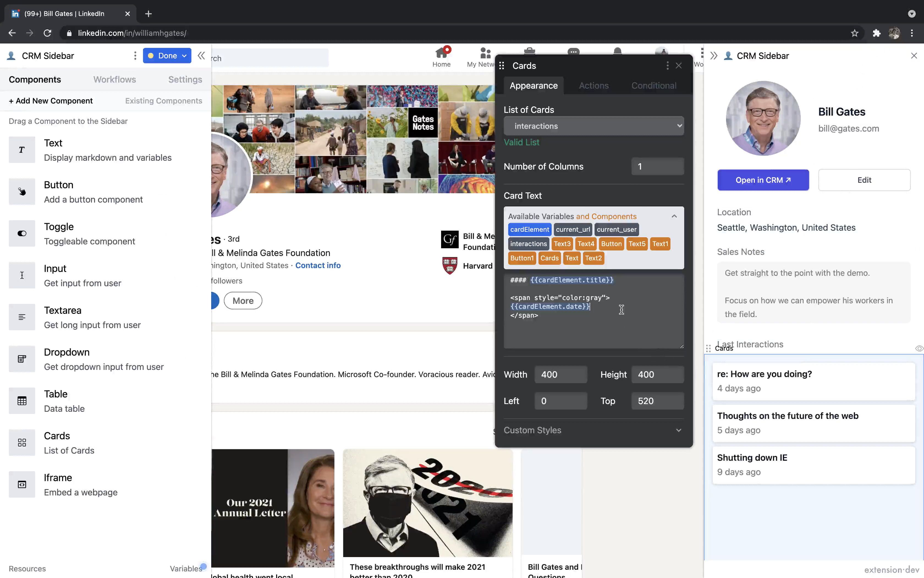Select the Textarea component icon
The width and height of the screenshot is (924, 578).
click(22, 317)
